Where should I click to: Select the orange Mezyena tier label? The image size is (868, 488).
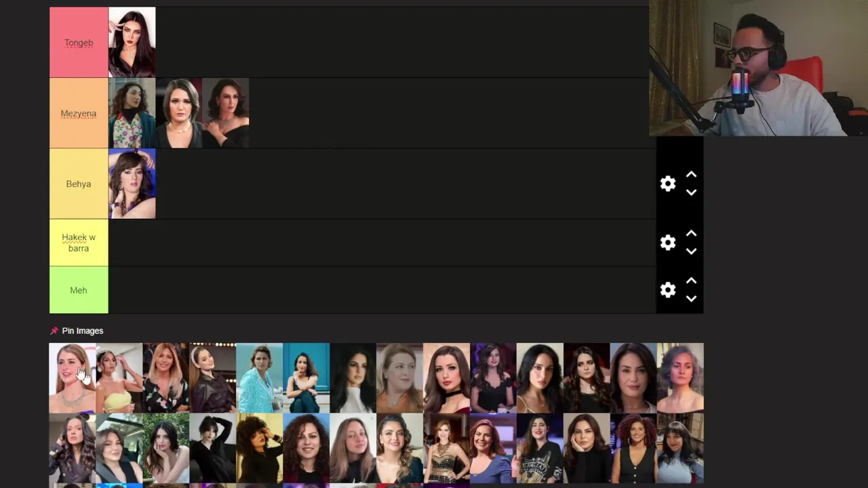(79, 113)
